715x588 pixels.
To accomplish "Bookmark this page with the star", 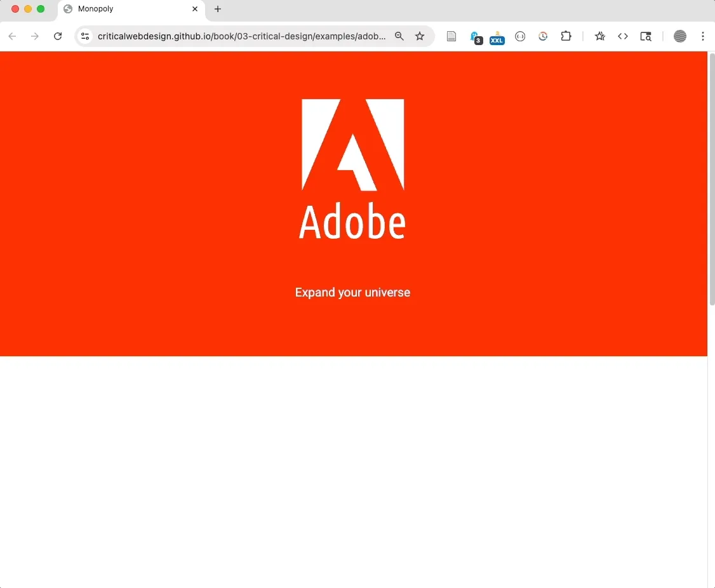I will [x=420, y=36].
